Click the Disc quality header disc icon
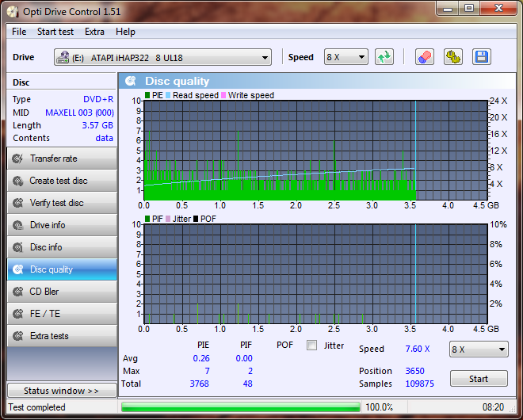Screen dimensions: 523x420 [x=131, y=81]
